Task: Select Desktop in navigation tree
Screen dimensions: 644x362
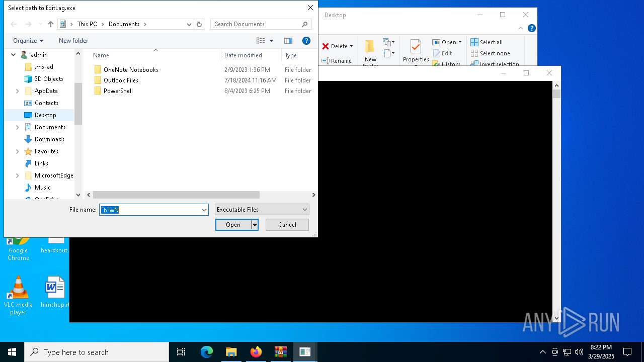Action: pyautogui.click(x=45, y=115)
